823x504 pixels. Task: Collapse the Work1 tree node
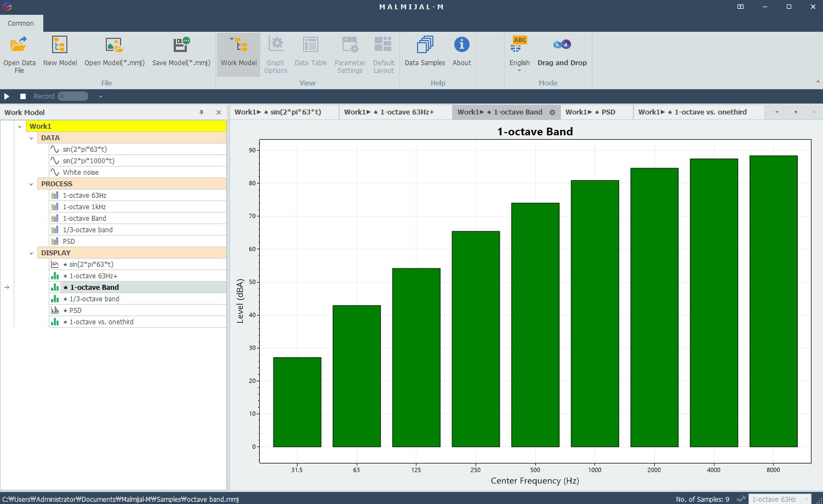(20, 127)
